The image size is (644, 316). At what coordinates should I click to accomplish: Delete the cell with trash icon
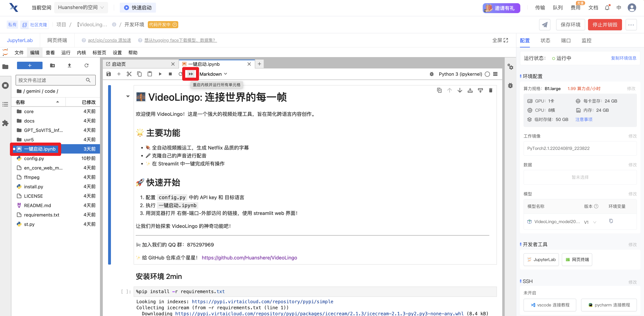(491, 90)
